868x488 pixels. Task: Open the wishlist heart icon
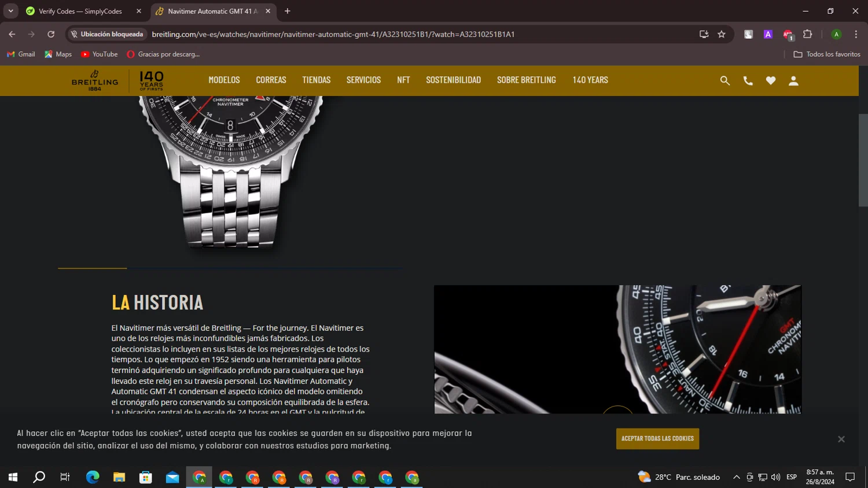771,81
